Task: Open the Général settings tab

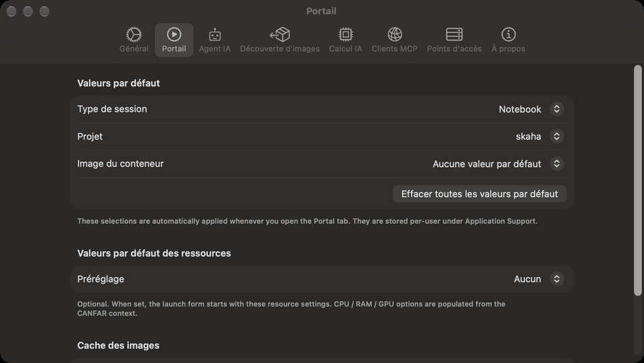Action: 134,40
